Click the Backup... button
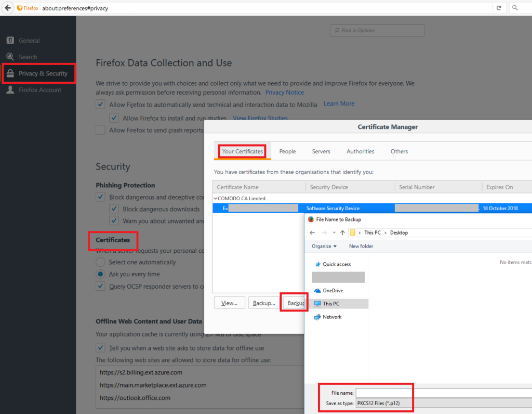Image resolution: width=532 pixels, height=414 pixels. pyautogui.click(x=264, y=303)
